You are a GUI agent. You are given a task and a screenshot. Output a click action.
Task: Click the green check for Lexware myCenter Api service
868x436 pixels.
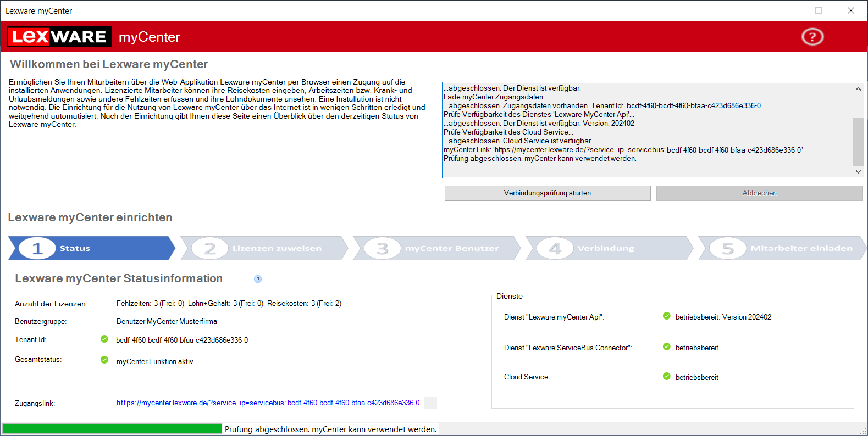click(667, 316)
